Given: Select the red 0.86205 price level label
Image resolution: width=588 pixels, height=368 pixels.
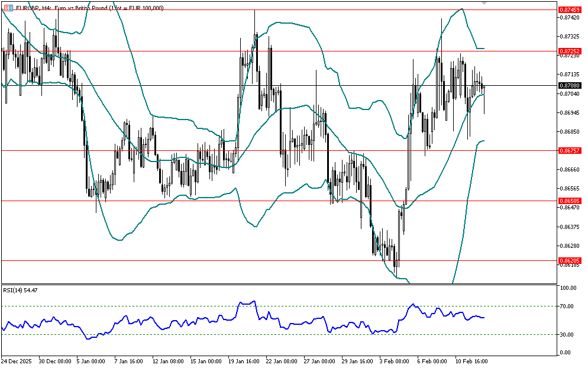Looking at the screenshot, I should point(570,260).
